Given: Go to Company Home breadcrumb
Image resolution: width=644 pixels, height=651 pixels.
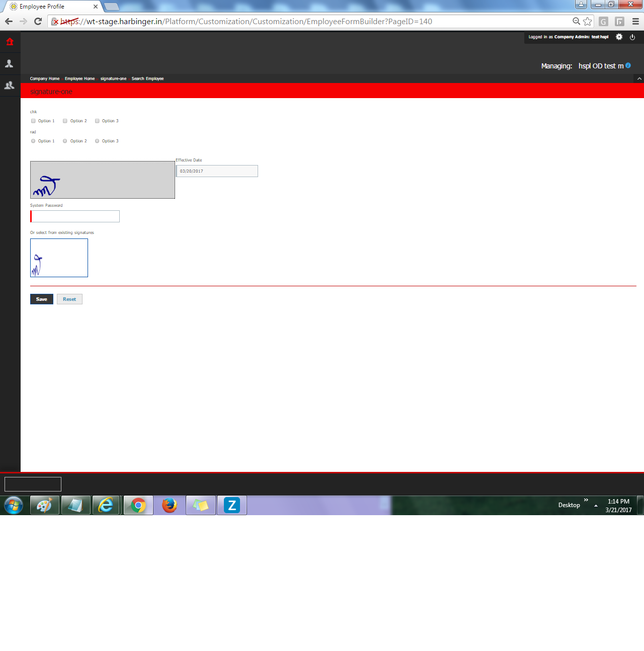Looking at the screenshot, I should coord(44,78).
